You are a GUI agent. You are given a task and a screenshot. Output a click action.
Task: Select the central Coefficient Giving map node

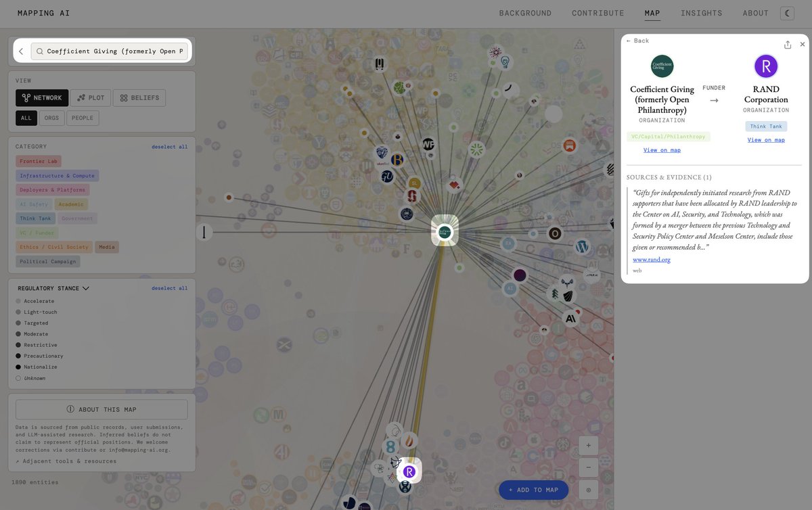coord(445,231)
